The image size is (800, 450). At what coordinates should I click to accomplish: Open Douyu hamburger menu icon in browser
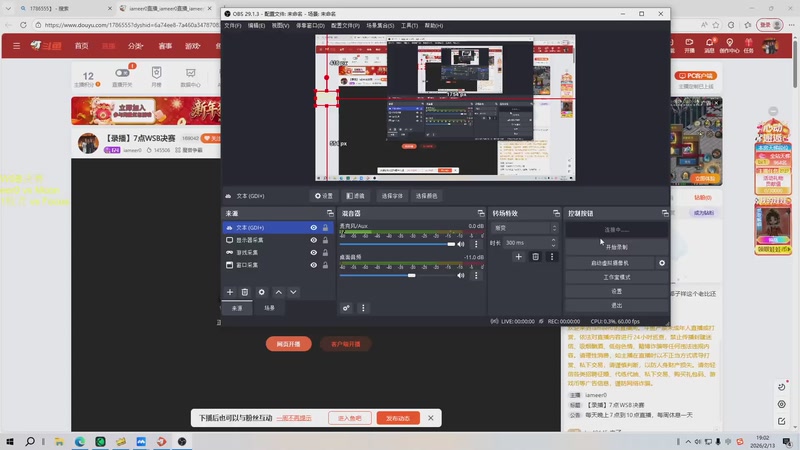tap(16, 46)
